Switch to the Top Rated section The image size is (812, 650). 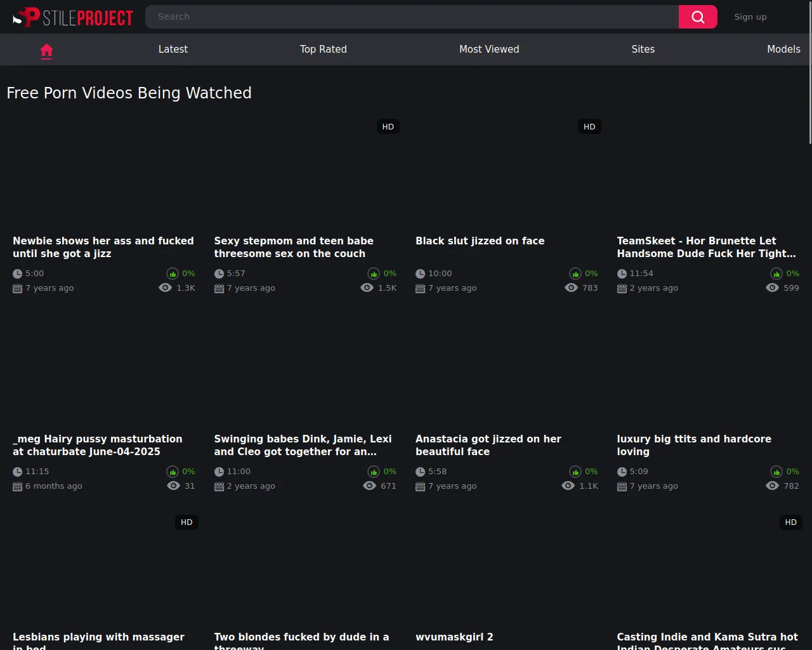[323, 50]
